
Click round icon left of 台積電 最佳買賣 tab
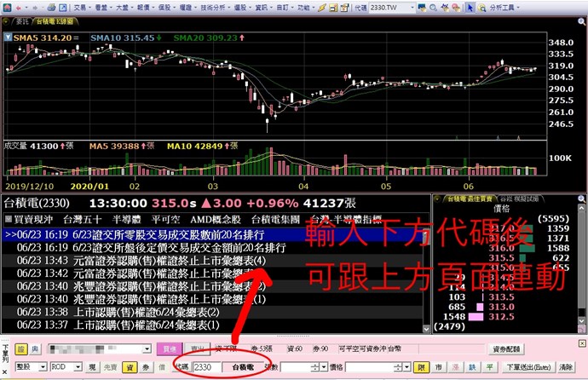[x=437, y=199]
